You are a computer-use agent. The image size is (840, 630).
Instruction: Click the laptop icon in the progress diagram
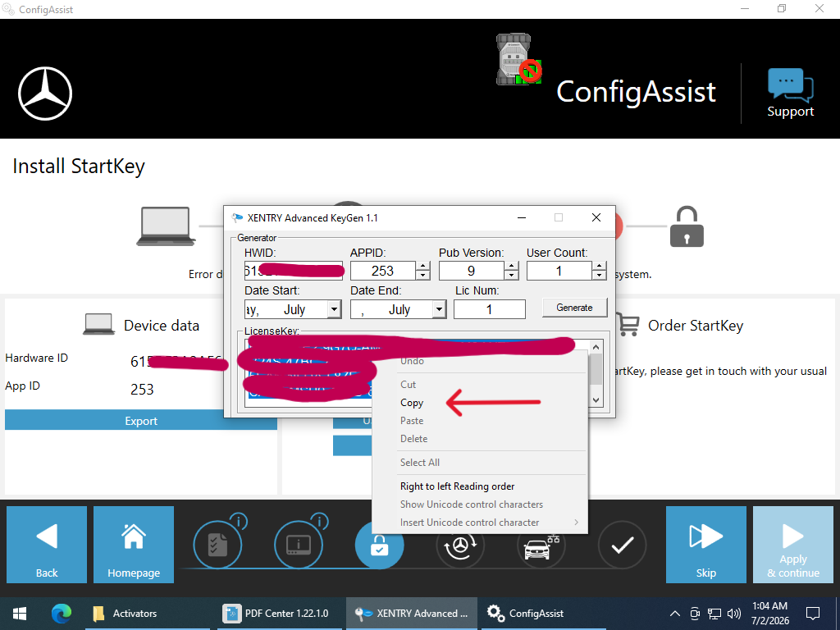tap(166, 226)
